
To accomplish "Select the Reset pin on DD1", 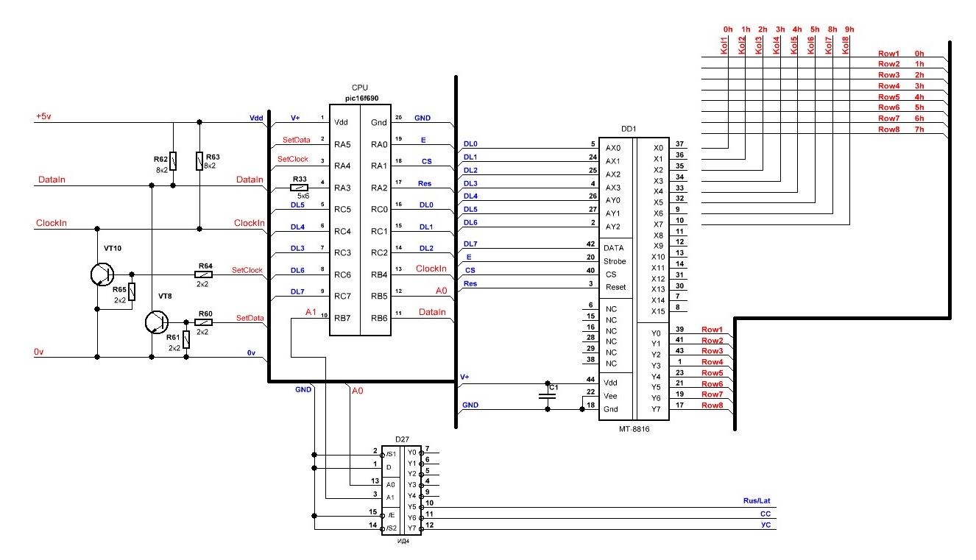I will (615, 287).
